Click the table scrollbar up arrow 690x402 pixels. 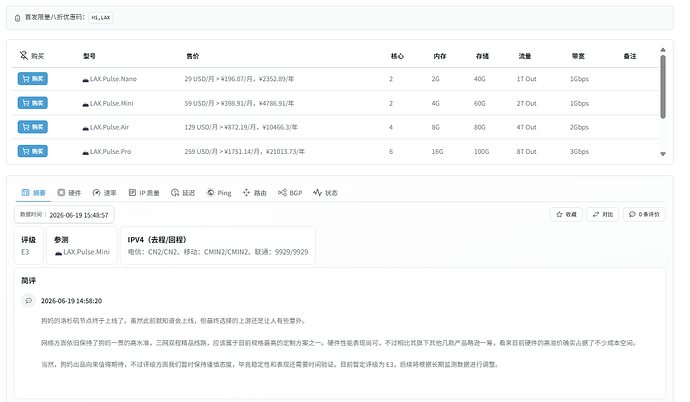point(663,50)
